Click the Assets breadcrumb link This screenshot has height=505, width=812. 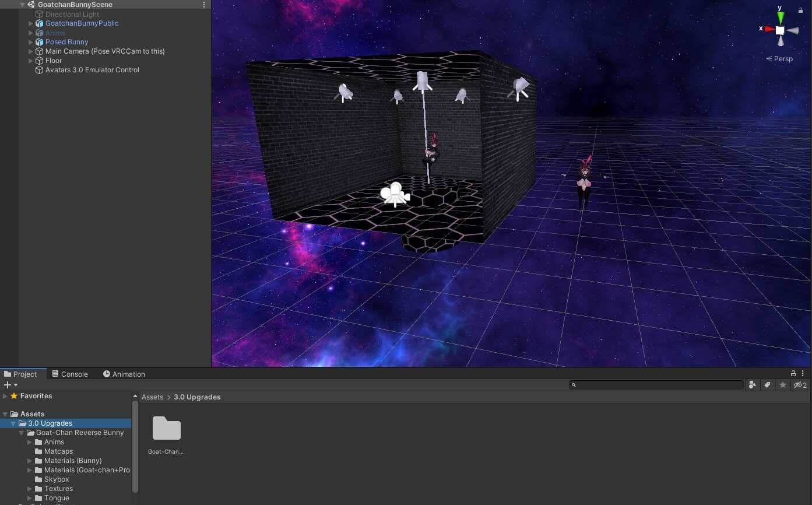152,397
